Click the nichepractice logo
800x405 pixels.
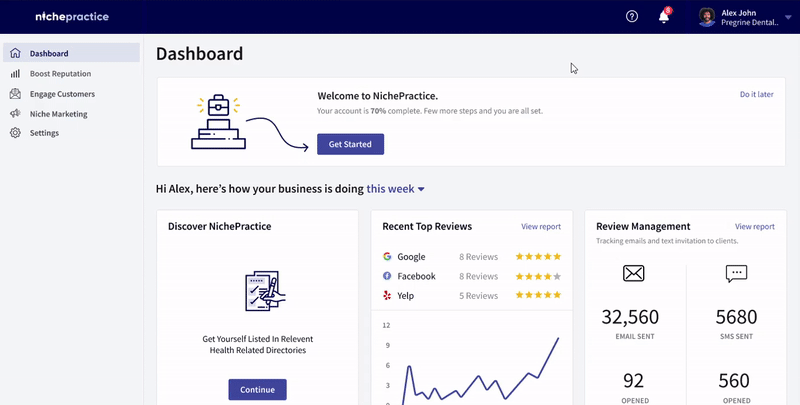[72, 16]
